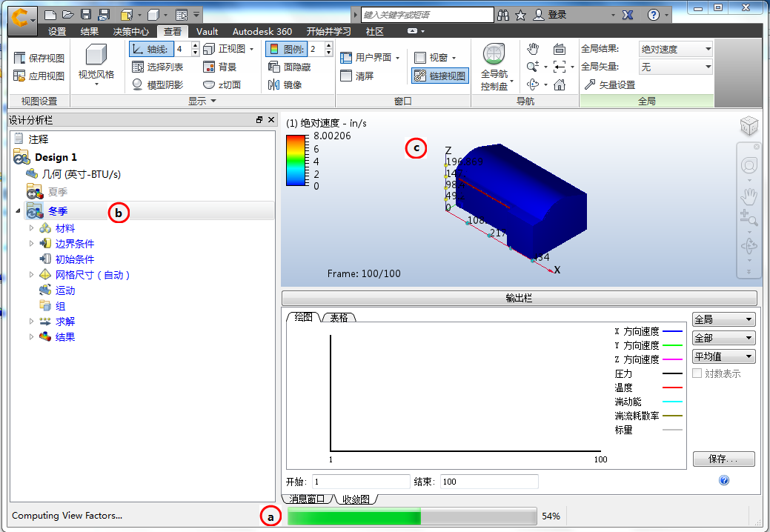Increase the 轴线 axis count stepper
This screenshot has width=770, height=532.
click(196, 46)
